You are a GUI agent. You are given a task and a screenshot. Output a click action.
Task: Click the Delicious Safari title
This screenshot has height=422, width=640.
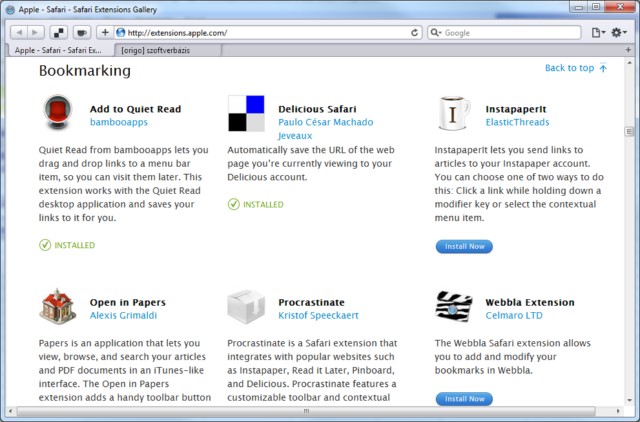(x=317, y=109)
